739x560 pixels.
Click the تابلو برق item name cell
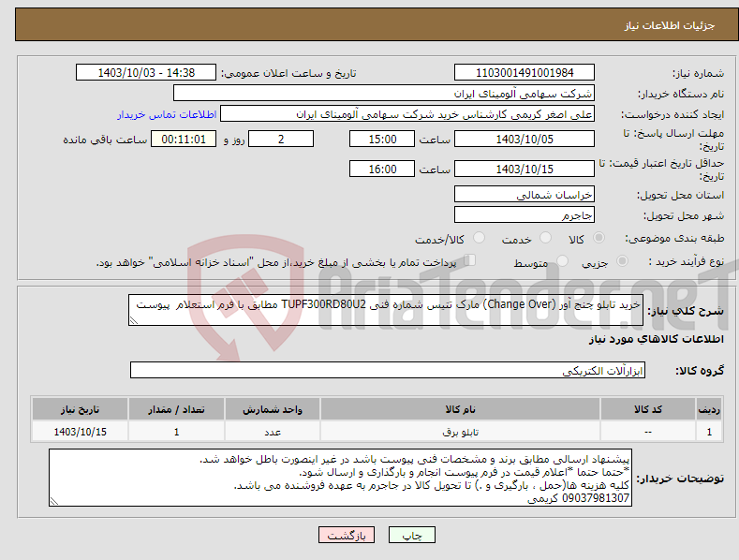pyautogui.click(x=460, y=432)
